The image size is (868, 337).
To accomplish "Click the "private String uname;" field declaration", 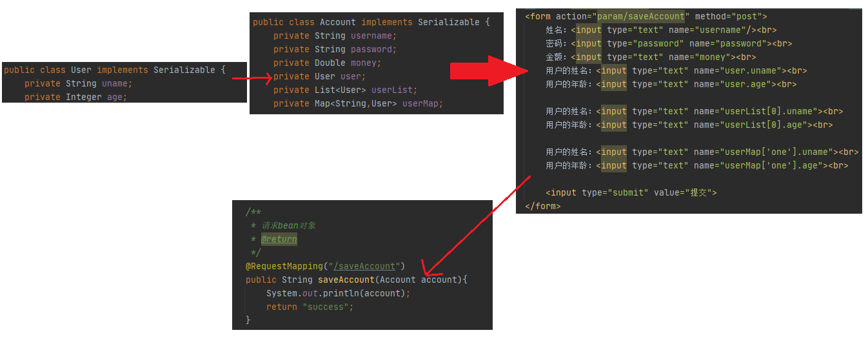I will tap(78, 83).
